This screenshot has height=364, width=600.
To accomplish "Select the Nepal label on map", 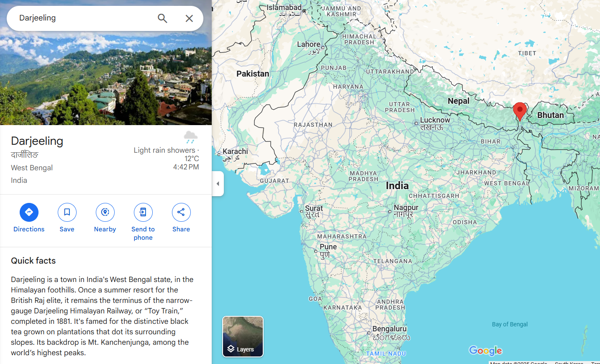I will click(458, 101).
